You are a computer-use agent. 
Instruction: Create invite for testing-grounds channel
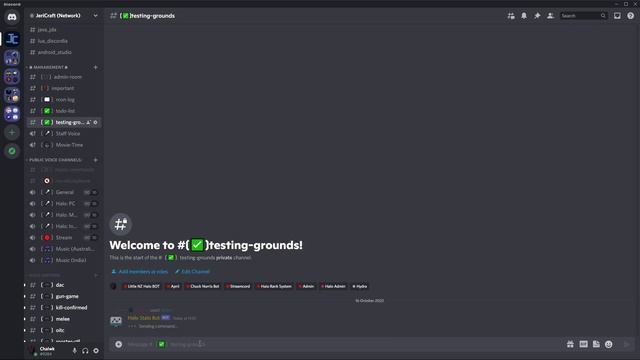88,122
